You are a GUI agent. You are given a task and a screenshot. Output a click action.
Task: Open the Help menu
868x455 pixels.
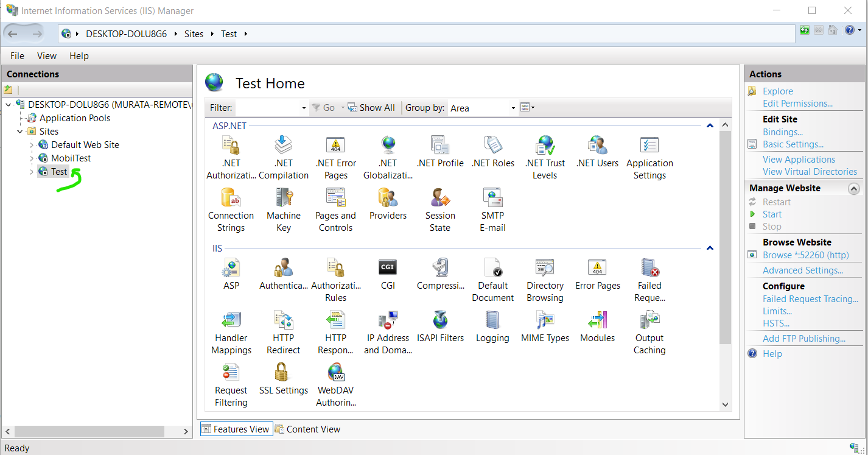point(79,56)
